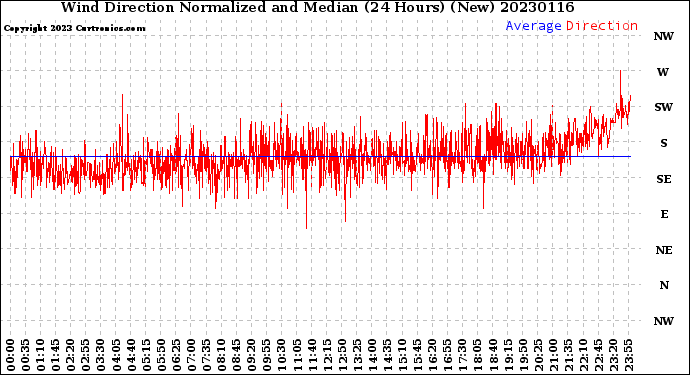Click the 23:20 time axis label
The height and width of the screenshot is (375, 690).
(x=613, y=356)
